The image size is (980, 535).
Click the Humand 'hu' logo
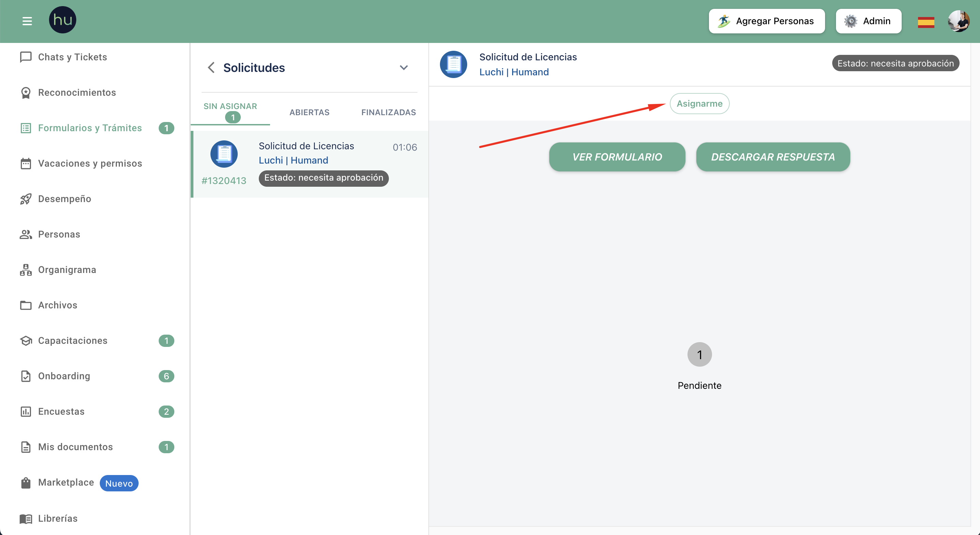(x=62, y=20)
